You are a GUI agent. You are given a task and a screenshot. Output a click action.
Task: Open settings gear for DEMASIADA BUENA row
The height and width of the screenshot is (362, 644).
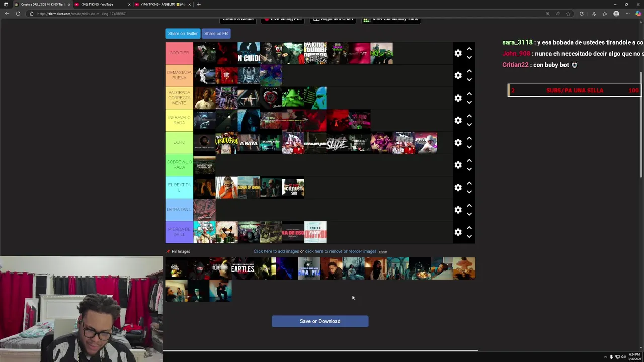[x=458, y=75]
